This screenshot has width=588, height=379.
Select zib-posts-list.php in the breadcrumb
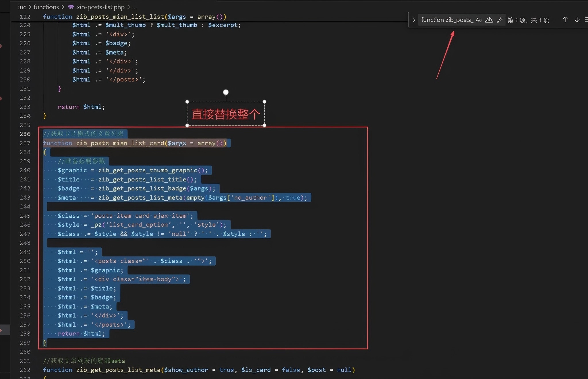[x=100, y=7]
